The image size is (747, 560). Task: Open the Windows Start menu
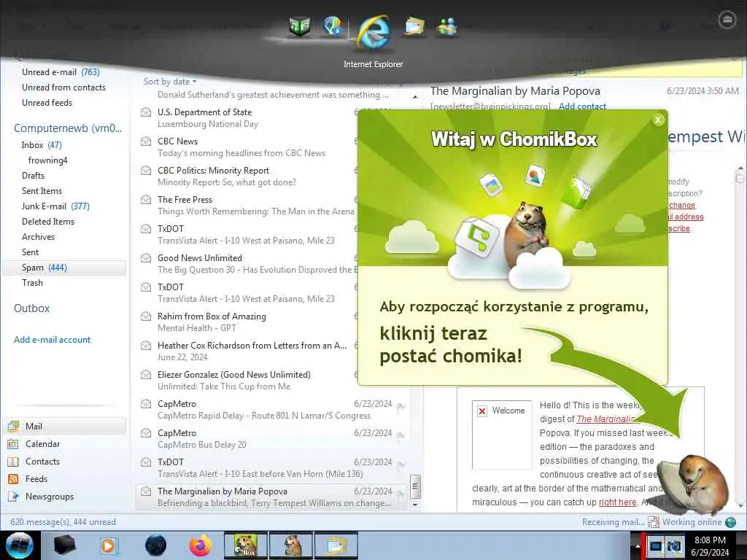[x=19, y=545]
